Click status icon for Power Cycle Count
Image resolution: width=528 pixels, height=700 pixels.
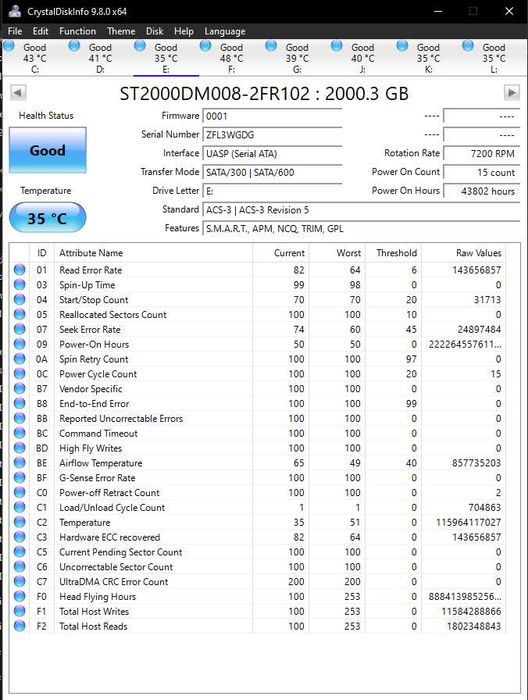click(19, 373)
